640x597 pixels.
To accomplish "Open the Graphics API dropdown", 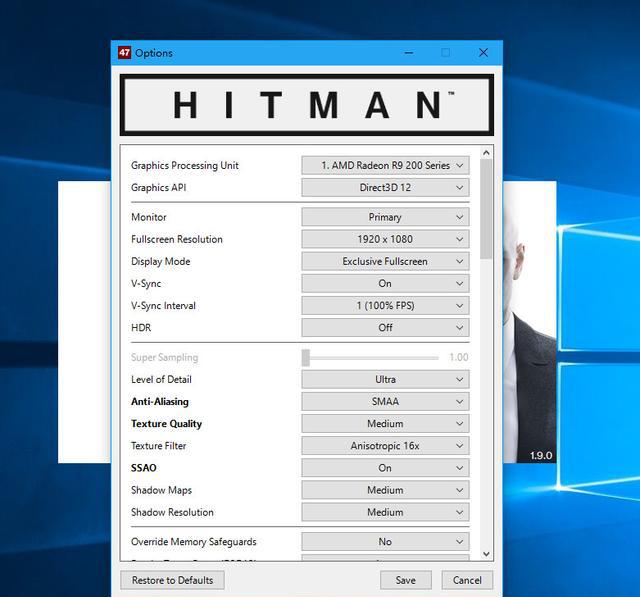I will [x=385, y=188].
